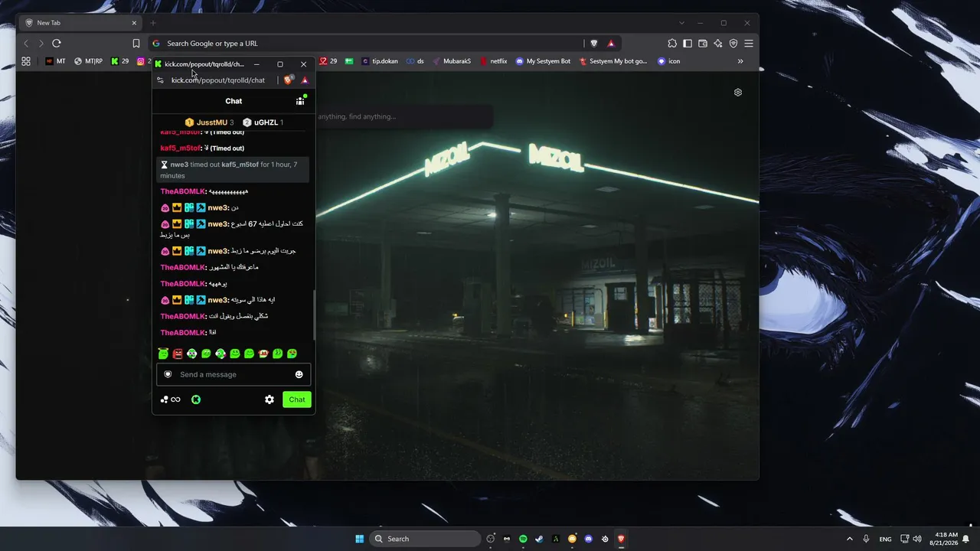This screenshot has width=980, height=551.
Task: Expand the bookmarks overflow chevron
Action: tap(740, 61)
